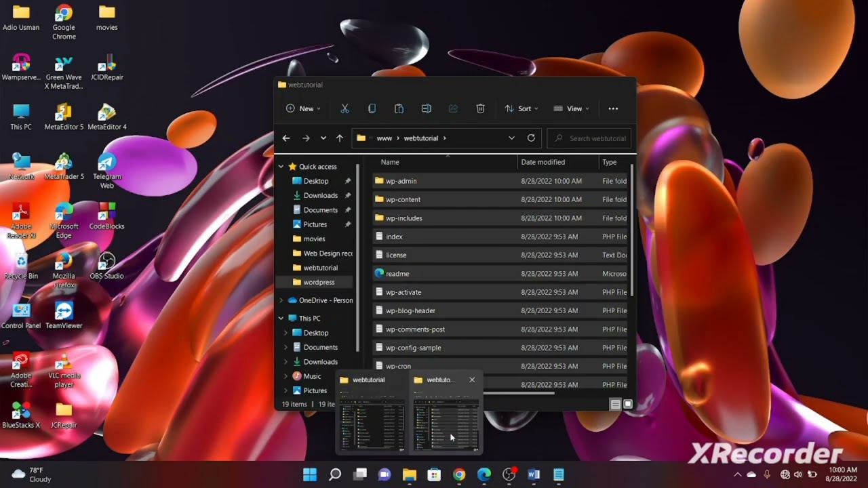The width and height of the screenshot is (868, 488).
Task: Go back with the left arrow
Action: coord(286,138)
